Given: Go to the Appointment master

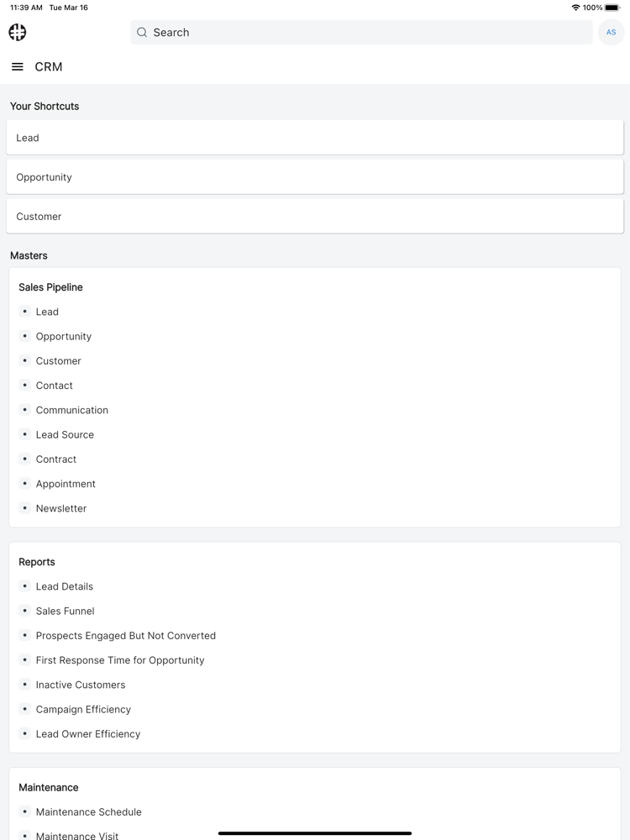Looking at the screenshot, I should (66, 484).
